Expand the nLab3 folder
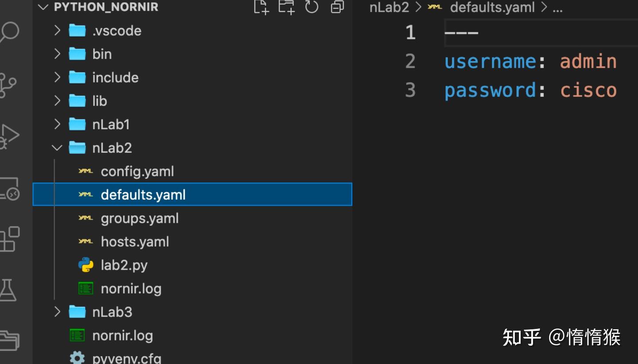Viewport: 638px width, 364px height. (x=57, y=312)
